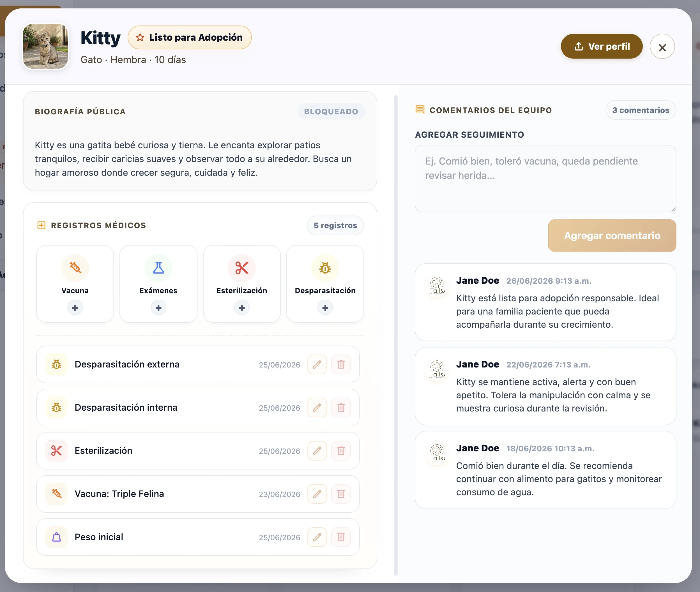This screenshot has height=592, width=700.
Task: Click the 23/06/2026 date of Triple Felina
Action: click(279, 494)
